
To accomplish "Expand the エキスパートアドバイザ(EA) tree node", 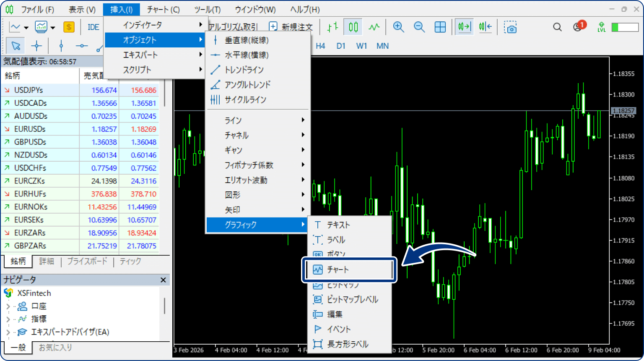I will click(8, 332).
